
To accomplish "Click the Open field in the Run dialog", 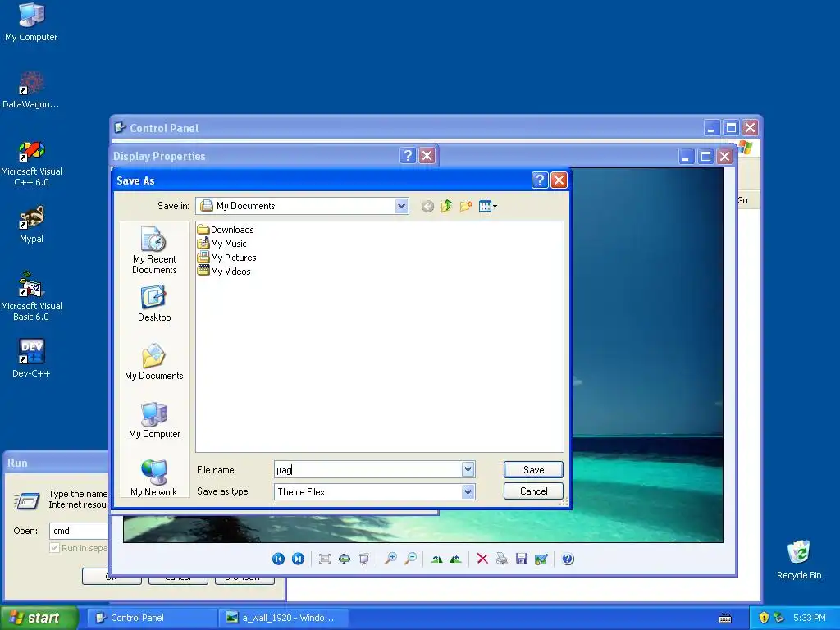I will [80, 531].
